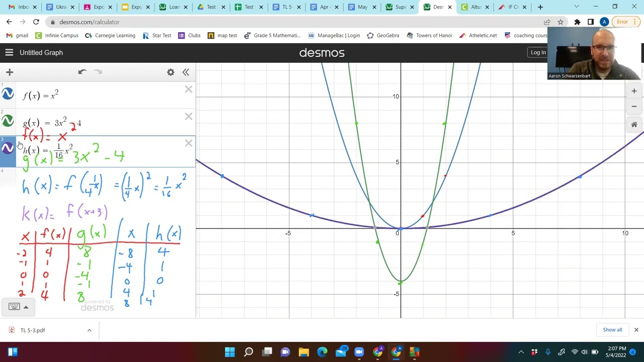Reset graph to default home view

coord(634,125)
